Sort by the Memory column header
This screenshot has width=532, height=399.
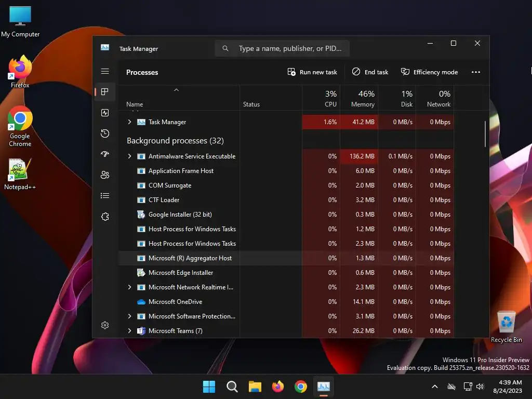coord(359,98)
